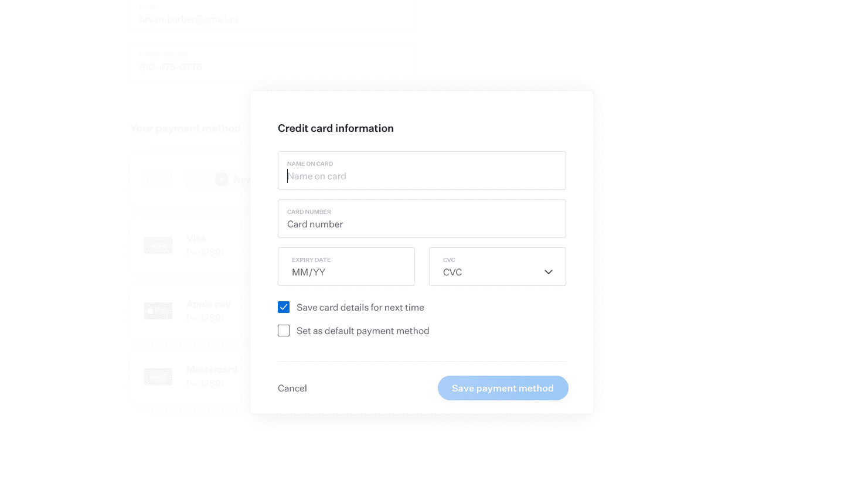Screen dimensions: 844x504
Task: Click Your payment method heading
Action: [x=185, y=128]
